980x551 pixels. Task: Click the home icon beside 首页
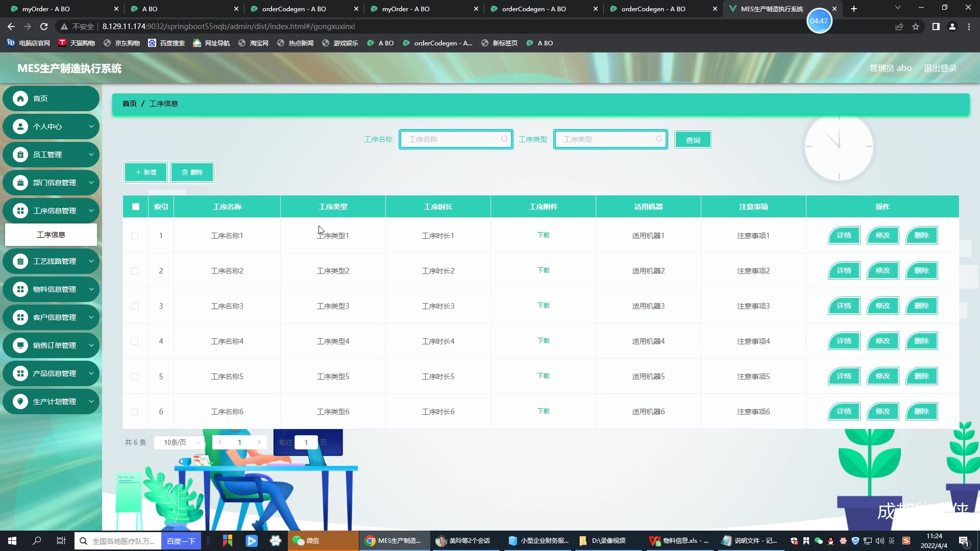(x=20, y=98)
